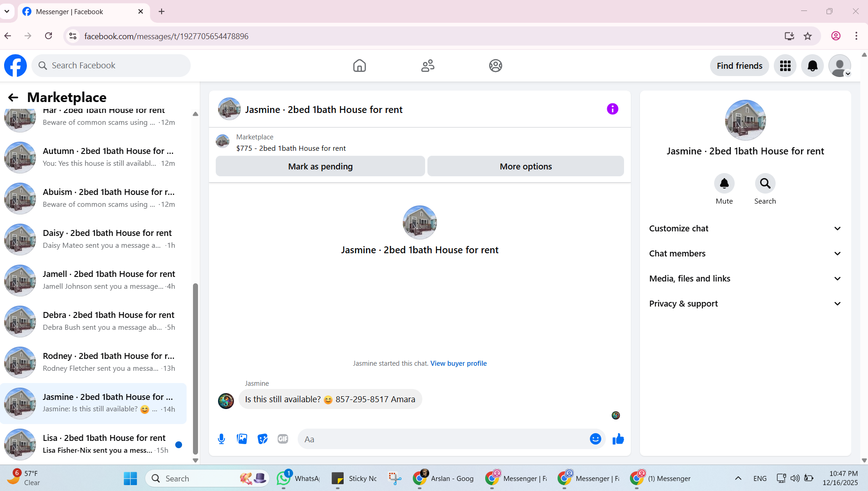
Task: Click the Mark as pending button
Action: click(320, 166)
